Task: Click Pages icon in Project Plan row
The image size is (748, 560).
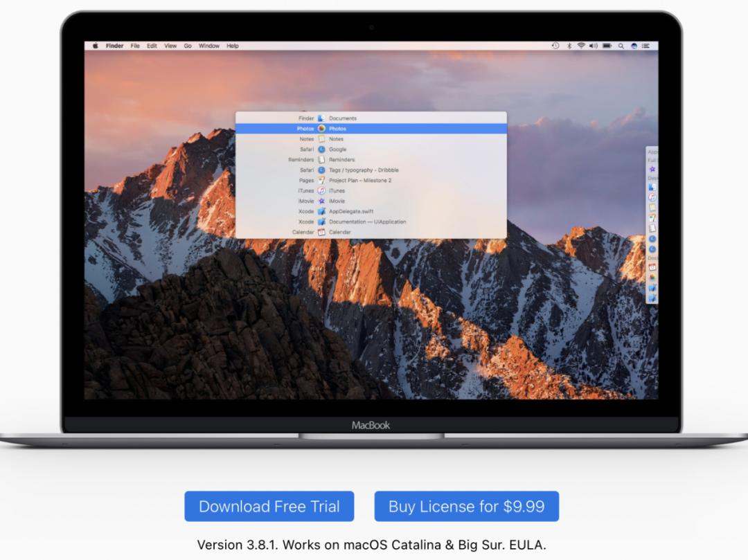Action: click(x=321, y=180)
